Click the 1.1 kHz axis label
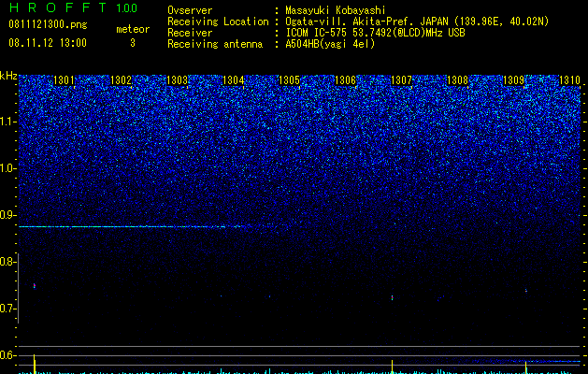 coord(7,122)
